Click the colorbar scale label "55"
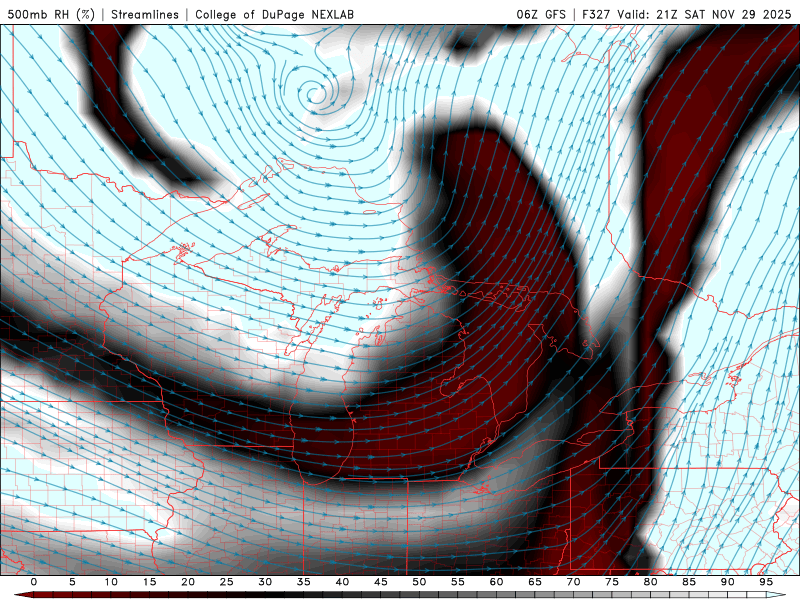The image size is (800, 600). 458,582
